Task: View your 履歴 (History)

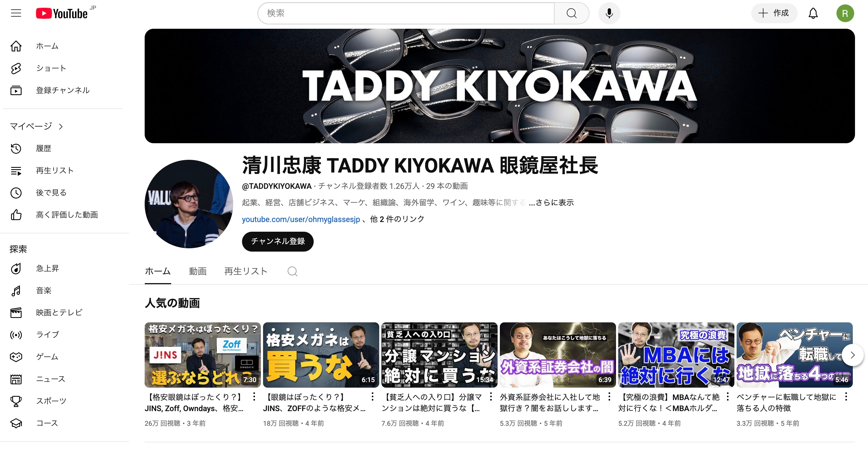Action: coord(43,148)
